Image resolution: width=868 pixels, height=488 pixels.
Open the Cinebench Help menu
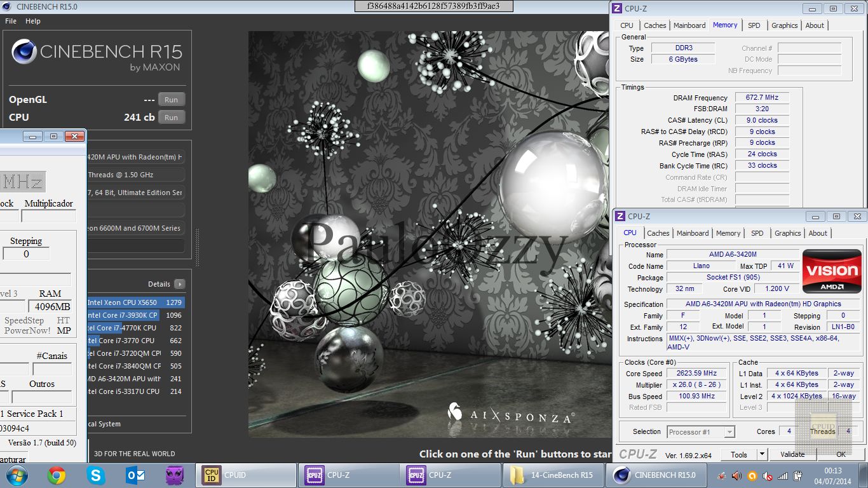pos(33,21)
